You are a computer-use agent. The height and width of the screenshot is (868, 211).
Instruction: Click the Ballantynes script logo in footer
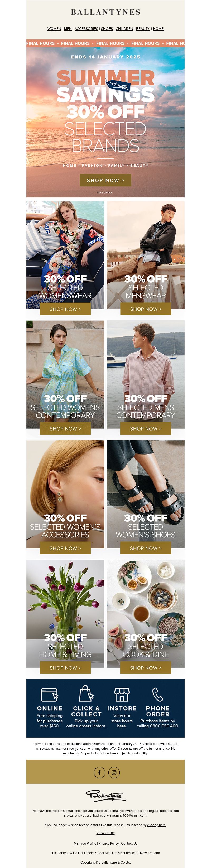coord(105,795)
